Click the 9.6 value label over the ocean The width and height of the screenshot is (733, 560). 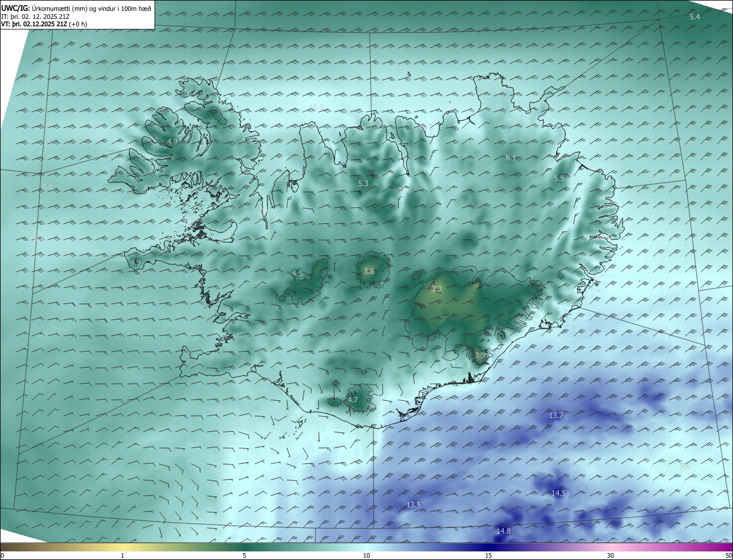[685, 466]
